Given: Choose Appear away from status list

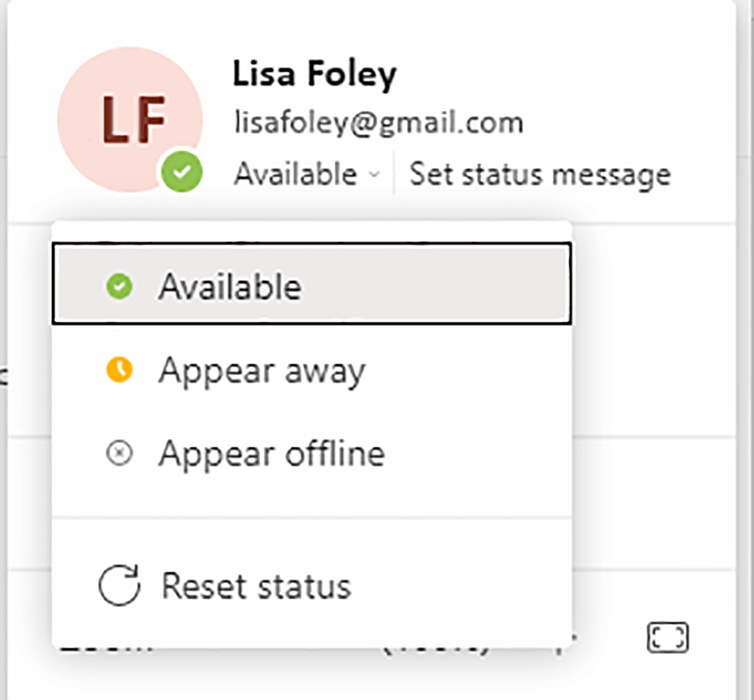Looking at the screenshot, I should coord(262,370).
